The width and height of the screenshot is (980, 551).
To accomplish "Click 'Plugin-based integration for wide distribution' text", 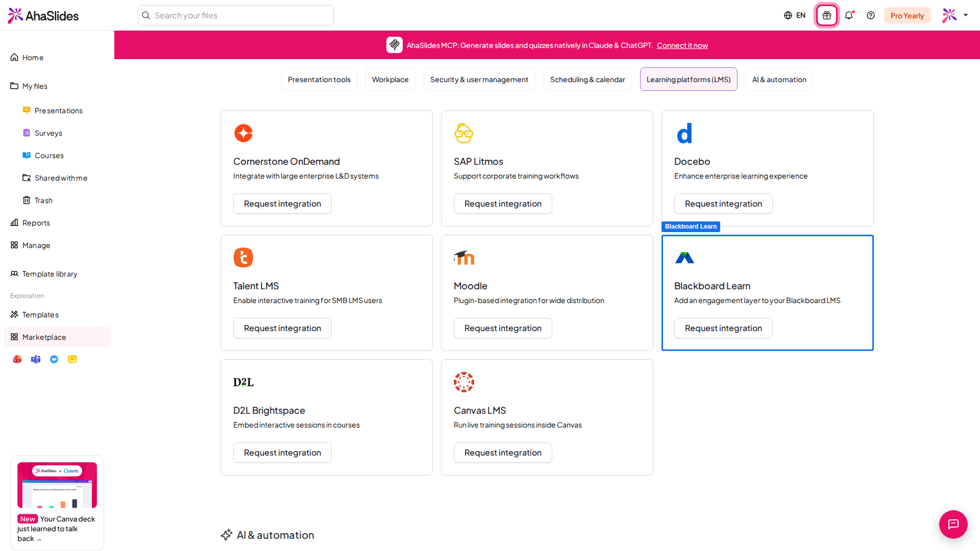I will (529, 300).
